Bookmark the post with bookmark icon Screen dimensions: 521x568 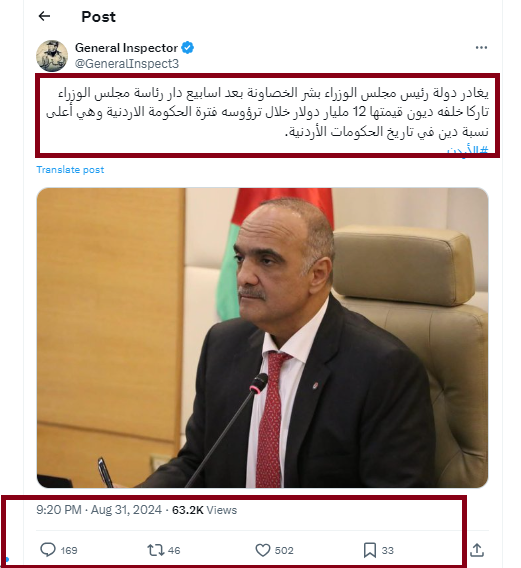point(370,550)
